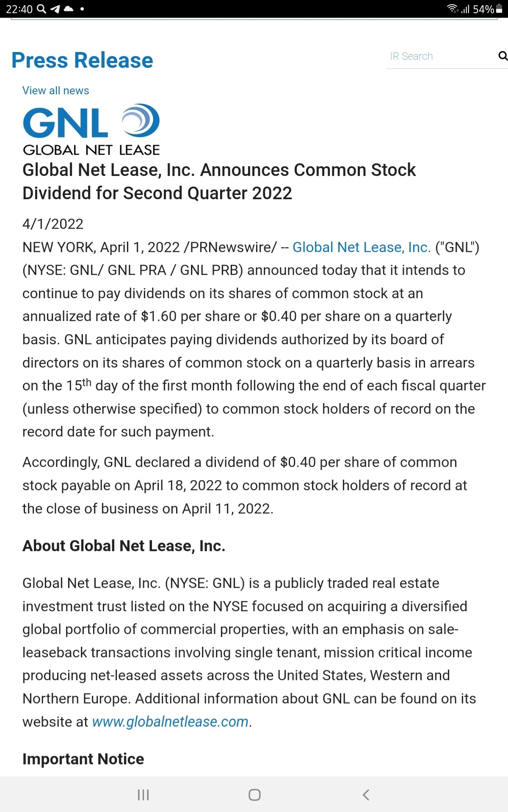Select the Important Notice heading

83,759
